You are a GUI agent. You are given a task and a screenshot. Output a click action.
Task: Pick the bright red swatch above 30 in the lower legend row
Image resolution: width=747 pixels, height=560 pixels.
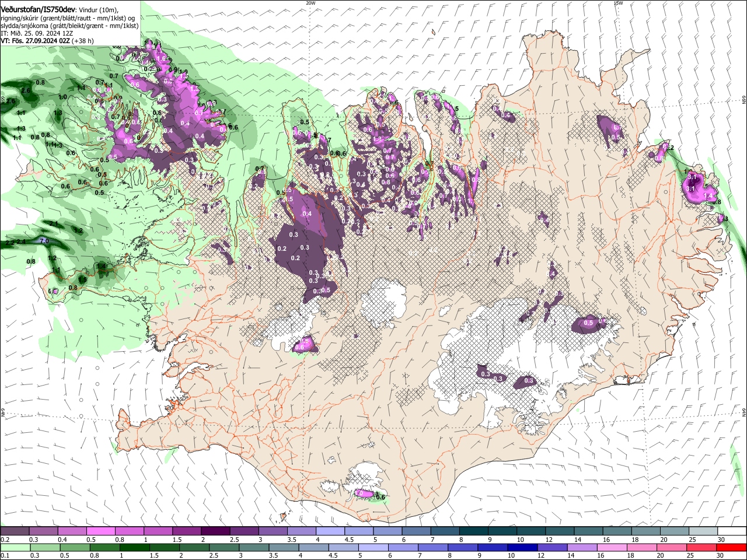(x=732, y=547)
